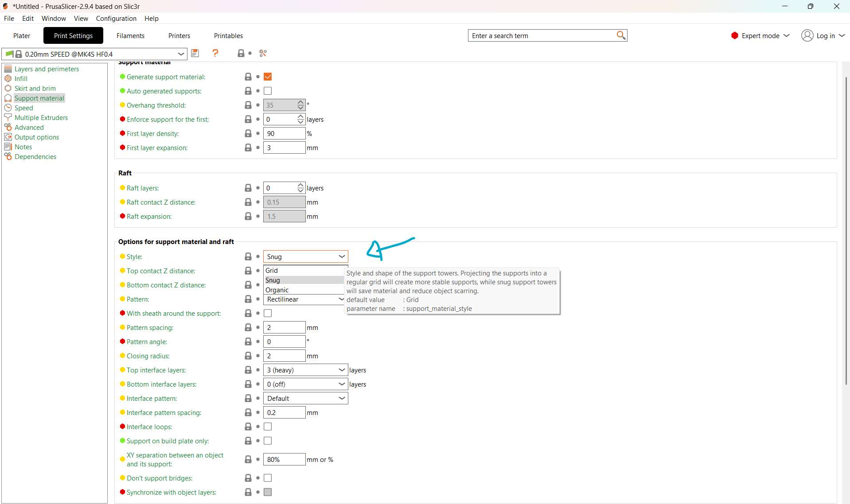Click lock icon for Auto generated supports
This screenshot has width=850, height=504.
(x=248, y=91)
